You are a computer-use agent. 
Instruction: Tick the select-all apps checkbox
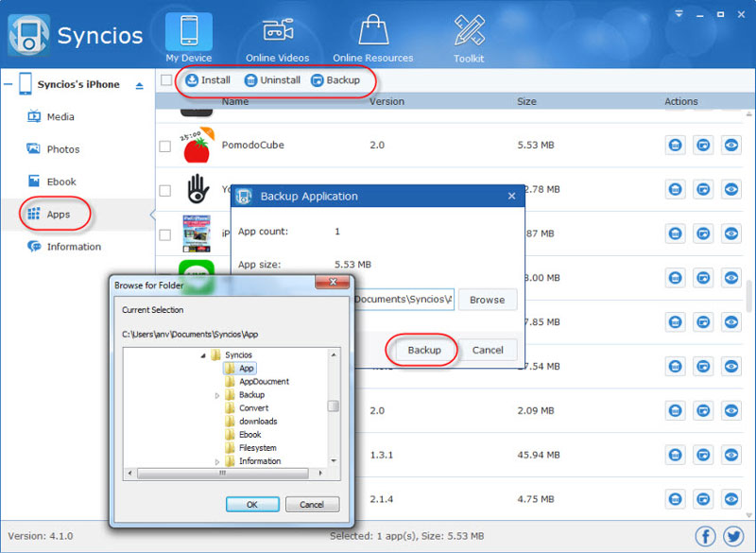pos(166,80)
